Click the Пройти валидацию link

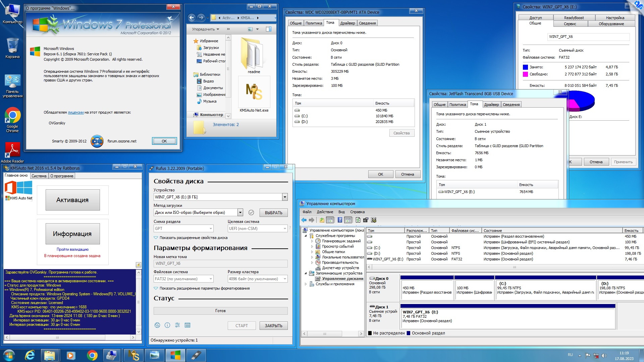click(72, 249)
